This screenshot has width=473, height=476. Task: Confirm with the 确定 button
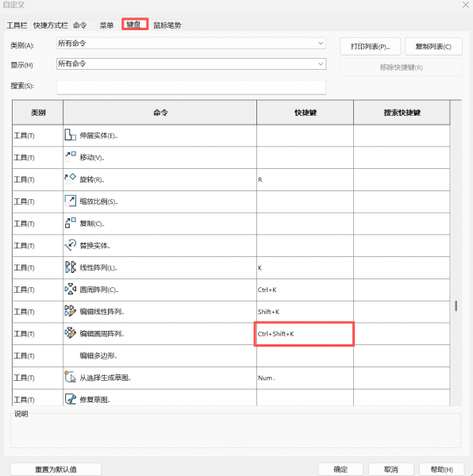340,469
